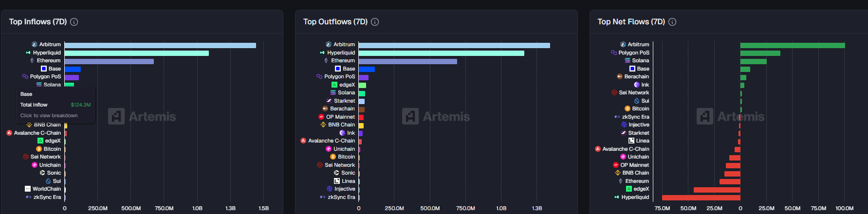Select the WorldChain icon in Top Inflows chart
The image size is (868, 214).
[28, 189]
